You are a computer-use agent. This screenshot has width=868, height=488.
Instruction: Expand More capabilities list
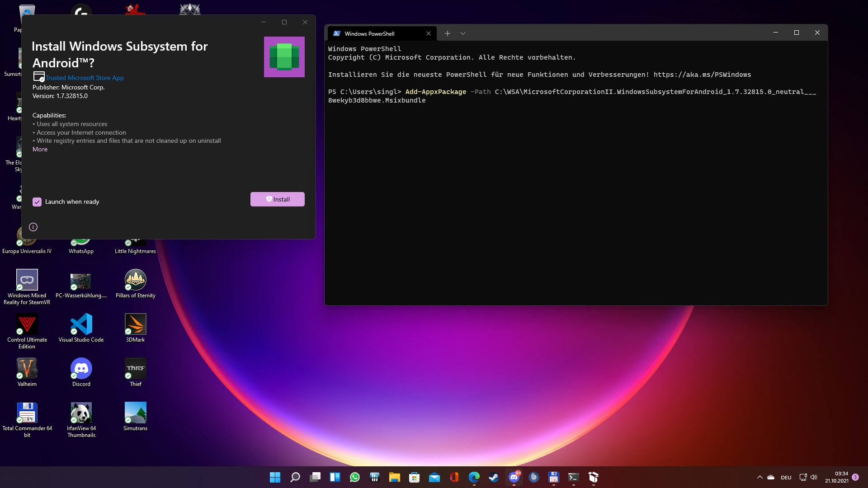pyautogui.click(x=40, y=150)
